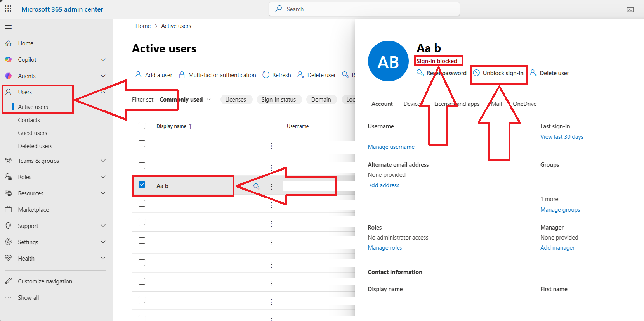This screenshot has height=321, width=644.
Task: Click the Agents icon in sidebar
Action: click(x=8, y=76)
